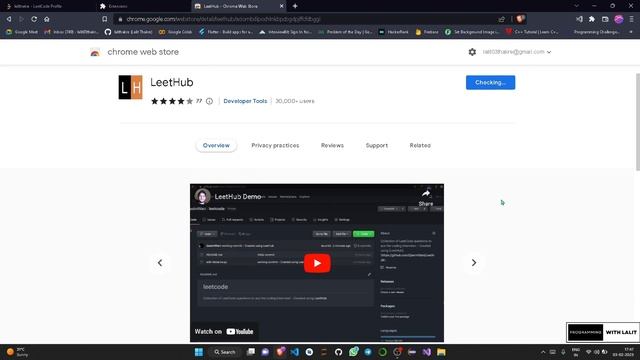Screen dimensions: 640x360
Task: Share the page via address bar share icon
Action: (x=502, y=19)
